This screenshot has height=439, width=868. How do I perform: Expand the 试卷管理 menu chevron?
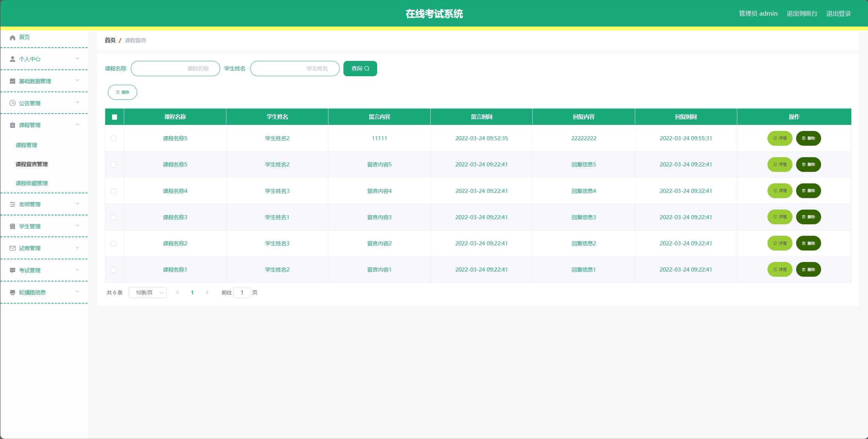77,248
